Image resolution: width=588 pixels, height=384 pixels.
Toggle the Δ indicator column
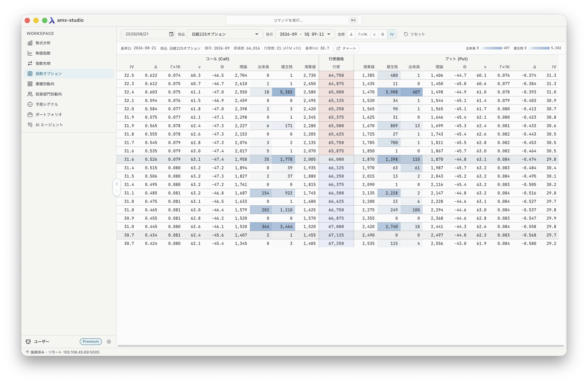[351, 34]
